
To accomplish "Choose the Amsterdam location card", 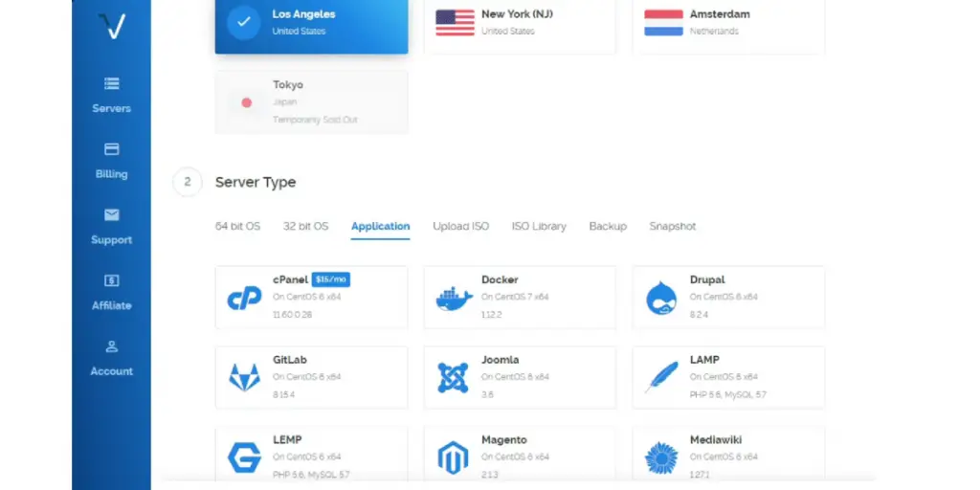I will (728, 25).
